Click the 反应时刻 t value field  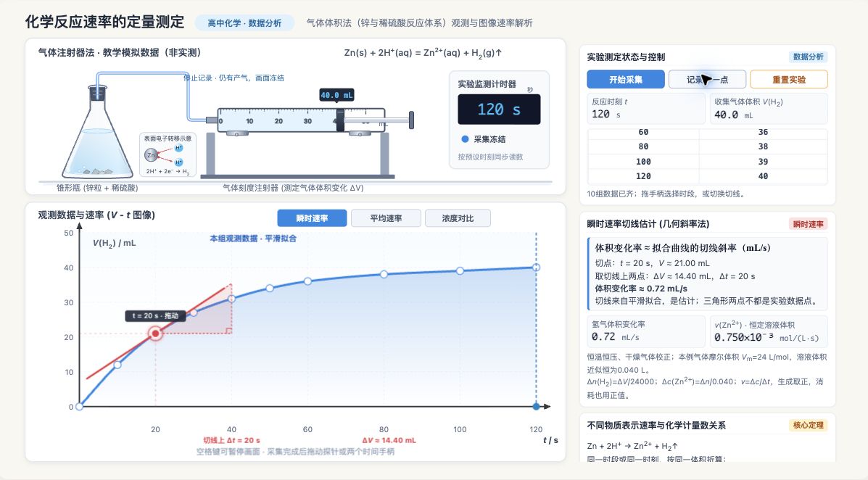click(x=646, y=109)
